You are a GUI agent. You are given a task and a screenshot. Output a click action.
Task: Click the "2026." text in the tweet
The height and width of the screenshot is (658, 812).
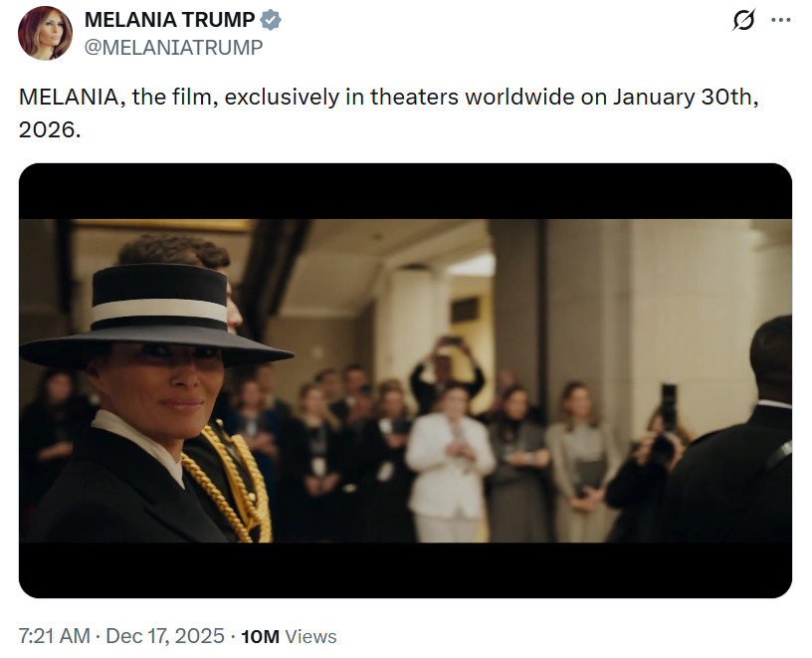point(49,129)
